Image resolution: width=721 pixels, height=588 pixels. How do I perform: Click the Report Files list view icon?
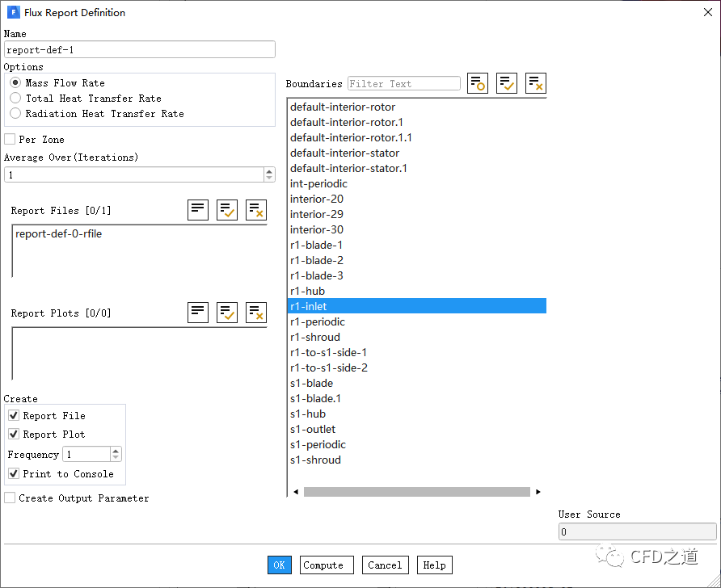click(x=198, y=210)
